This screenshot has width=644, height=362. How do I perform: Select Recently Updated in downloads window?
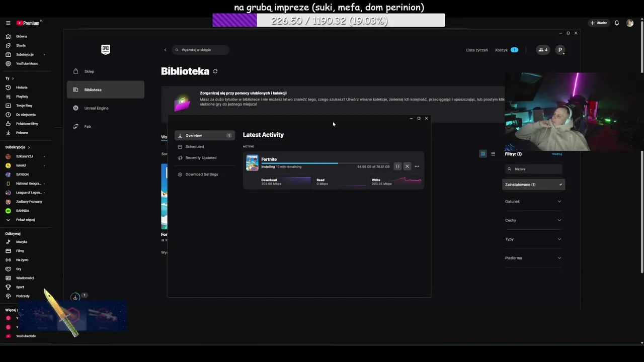(204, 157)
